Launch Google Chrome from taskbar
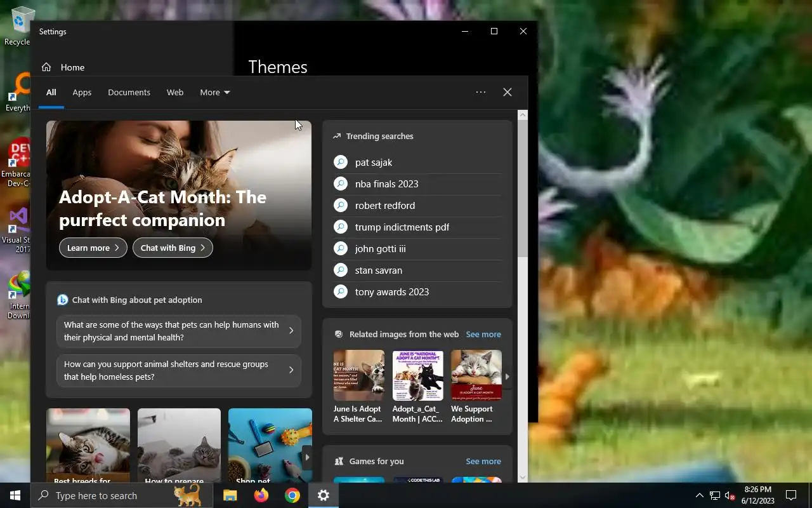 292,495
